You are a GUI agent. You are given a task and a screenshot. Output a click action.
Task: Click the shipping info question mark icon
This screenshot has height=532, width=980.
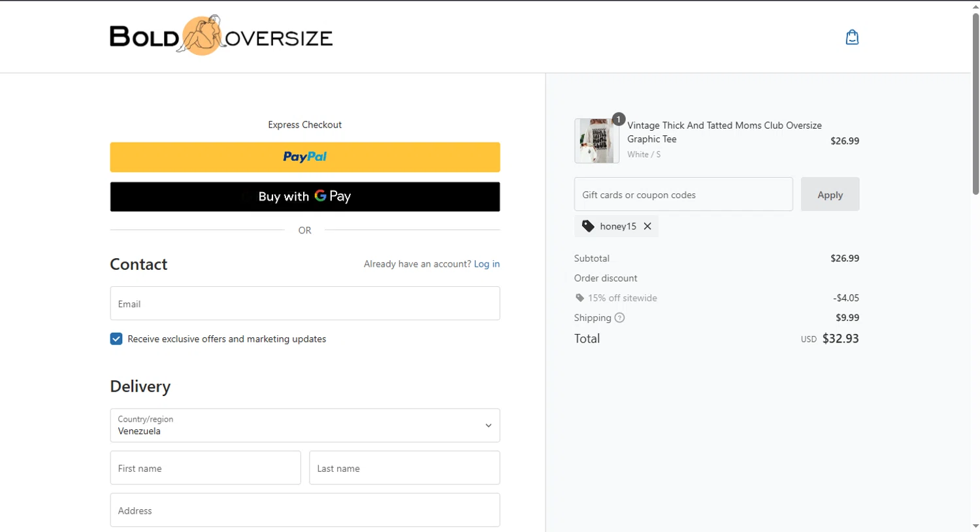click(x=619, y=318)
